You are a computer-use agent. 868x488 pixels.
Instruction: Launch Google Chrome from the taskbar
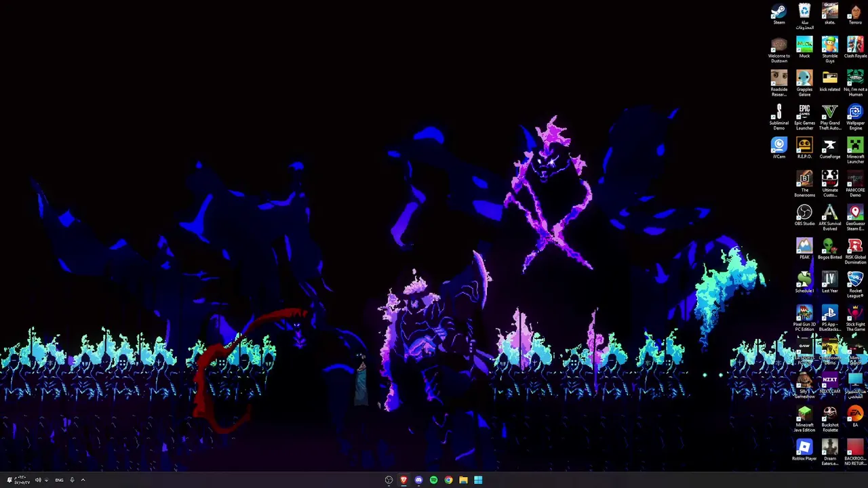(x=448, y=480)
